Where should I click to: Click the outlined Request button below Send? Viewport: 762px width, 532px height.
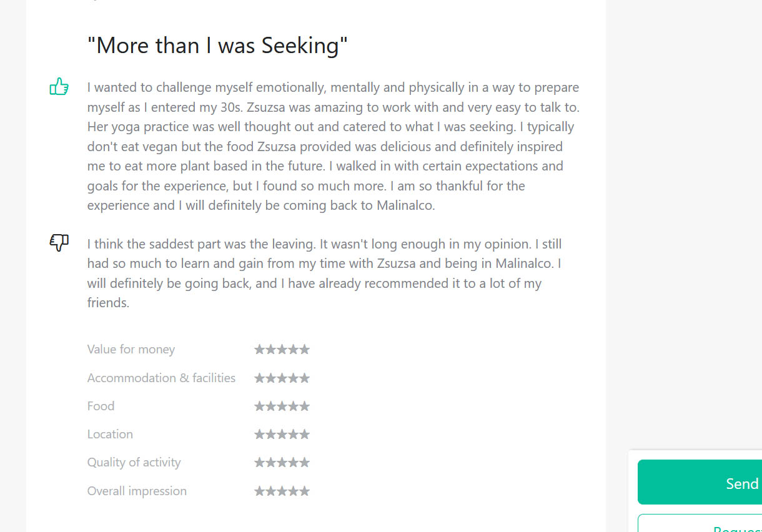tap(700, 523)
